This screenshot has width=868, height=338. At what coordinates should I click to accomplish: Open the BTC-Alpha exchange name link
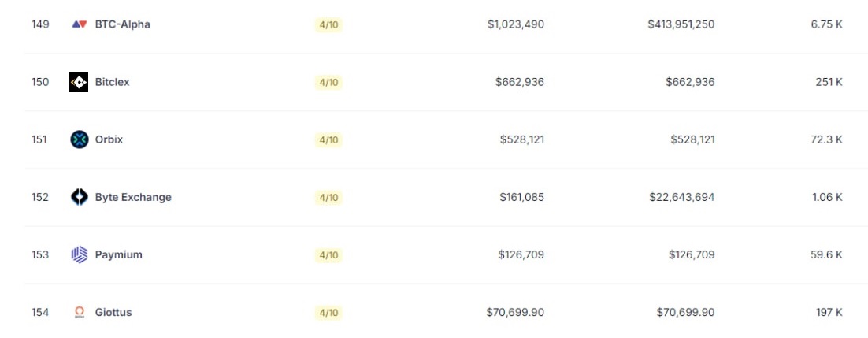pos(122,24)
